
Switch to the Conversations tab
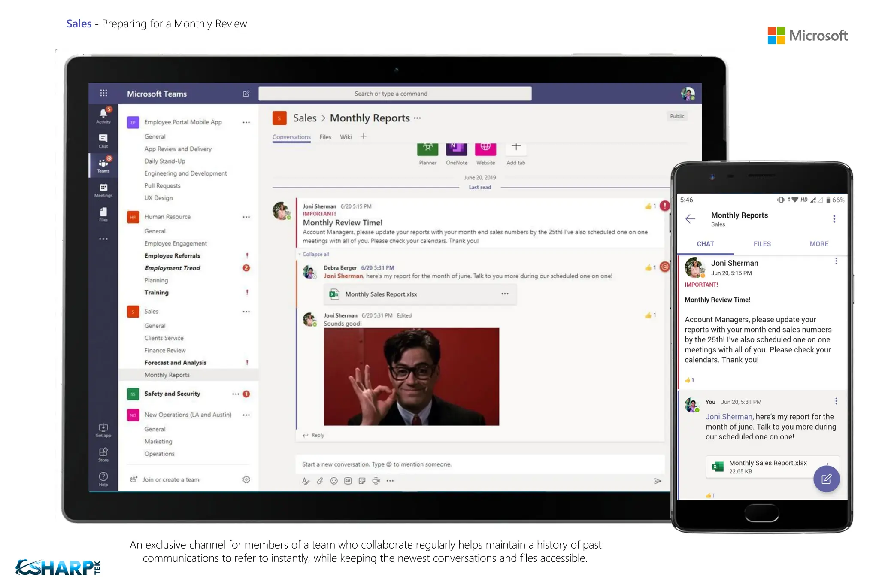pos(291,137)
